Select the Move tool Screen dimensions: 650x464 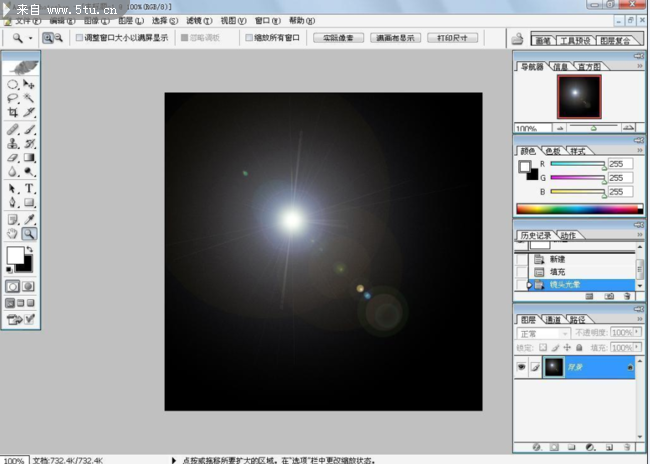[x=30, y=85]
